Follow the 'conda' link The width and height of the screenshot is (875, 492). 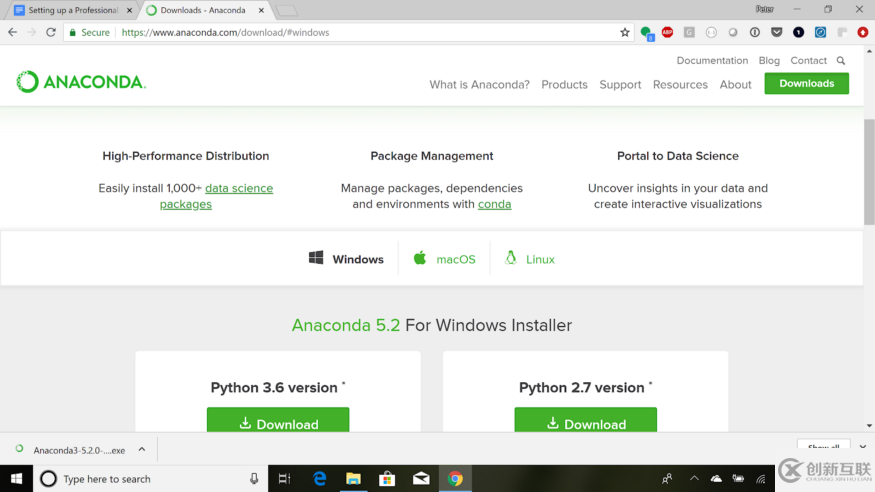coord(494,204)
